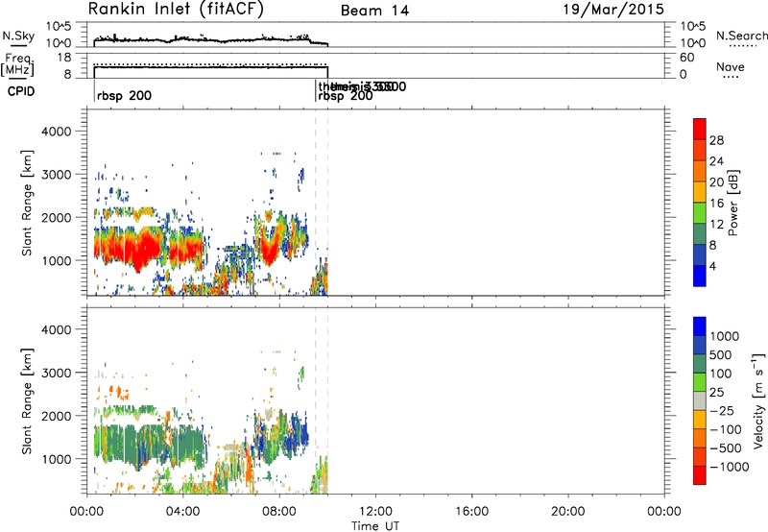Click the '2000' tick of the Power panel
This screenshot has width=768, height=532.
(x=57, y=217)
